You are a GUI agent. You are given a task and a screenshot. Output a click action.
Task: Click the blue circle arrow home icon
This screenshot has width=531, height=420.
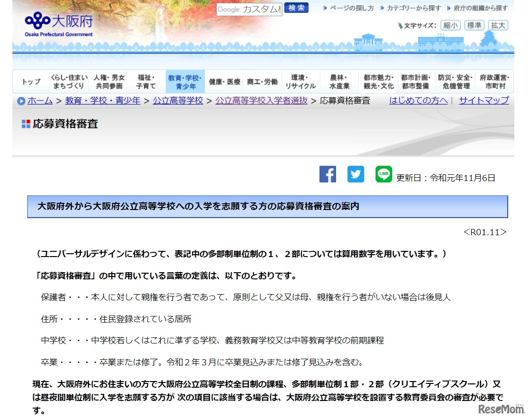tap(21, 101)
